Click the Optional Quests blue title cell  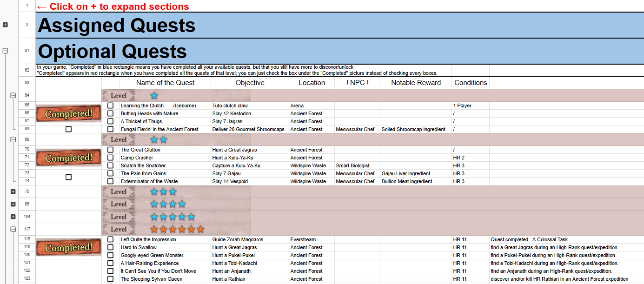(340, 51)
